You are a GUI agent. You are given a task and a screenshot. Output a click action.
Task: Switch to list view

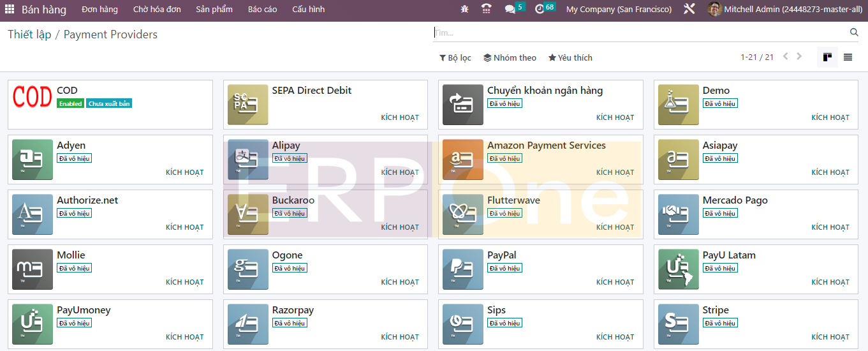point(848,57)
